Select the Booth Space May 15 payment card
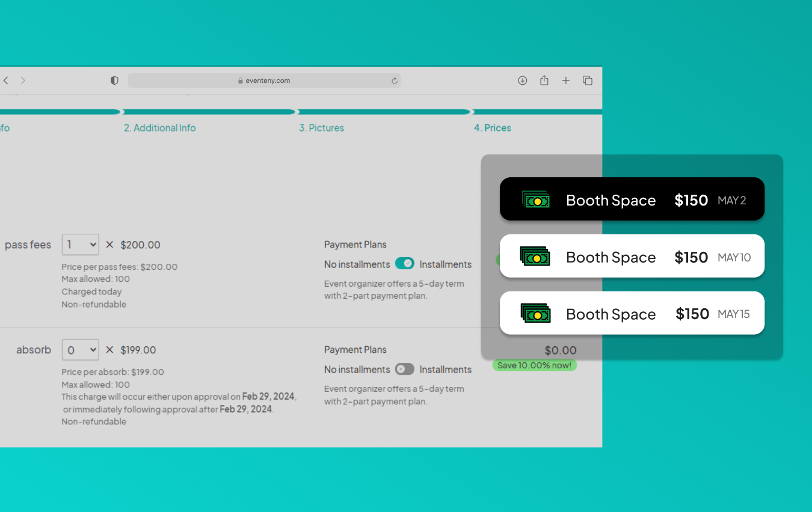 tap(632, 313)
